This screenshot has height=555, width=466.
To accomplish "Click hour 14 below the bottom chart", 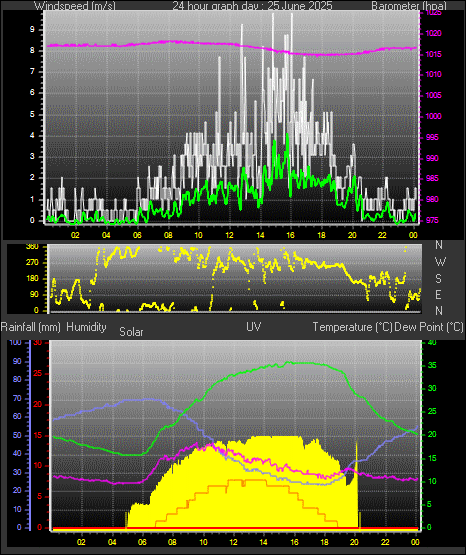I will 264,542.
